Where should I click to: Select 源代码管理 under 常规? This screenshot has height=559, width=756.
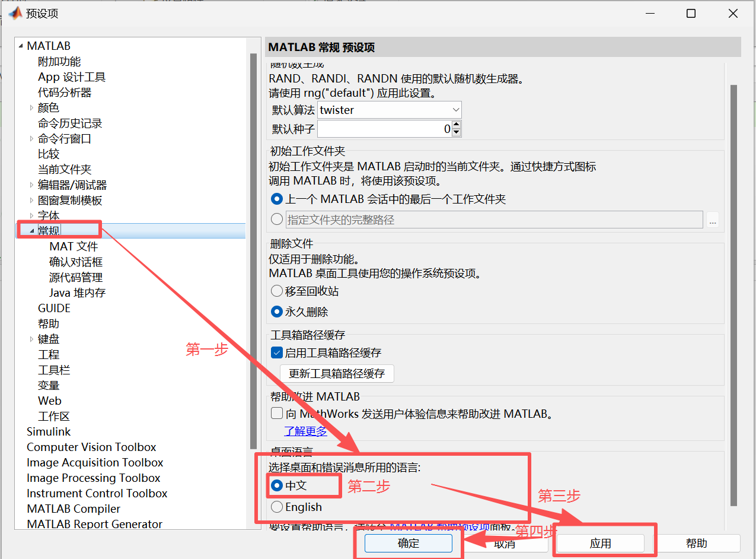[76, 278]
